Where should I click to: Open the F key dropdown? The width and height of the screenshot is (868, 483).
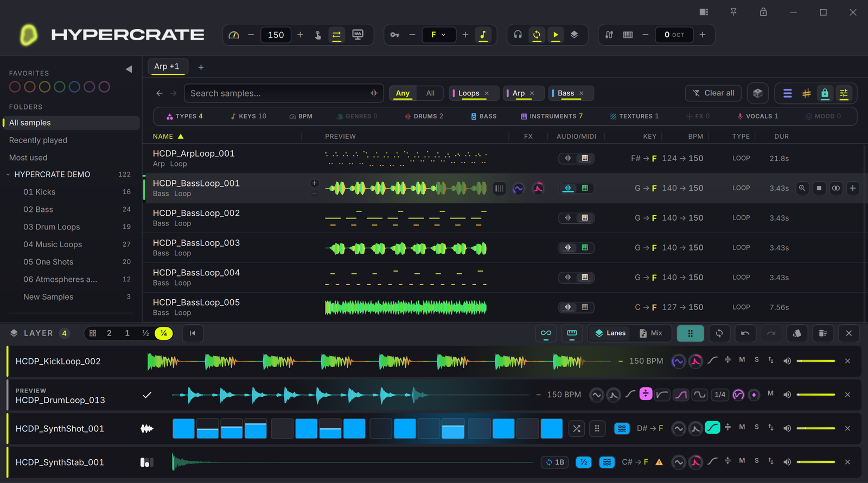[x=438, y=35]
